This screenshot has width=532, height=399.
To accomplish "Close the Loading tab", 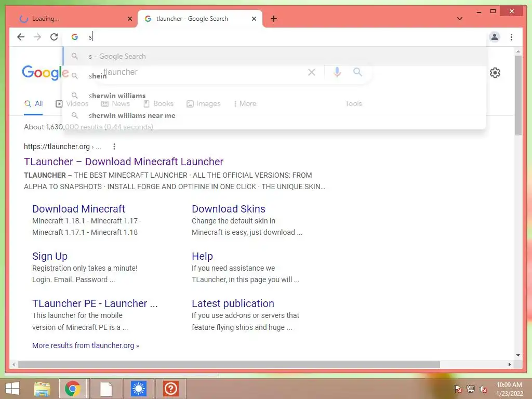I will [x=129, y=19].
